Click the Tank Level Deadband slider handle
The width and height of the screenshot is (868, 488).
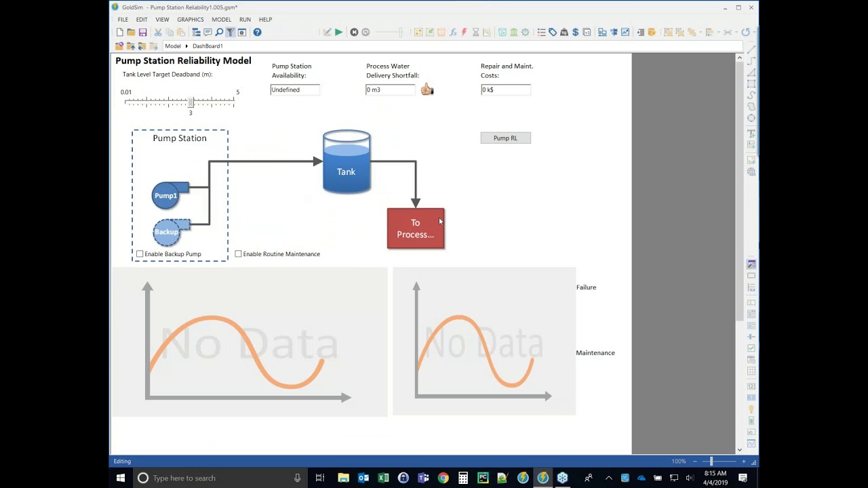[x=191, y=102]
